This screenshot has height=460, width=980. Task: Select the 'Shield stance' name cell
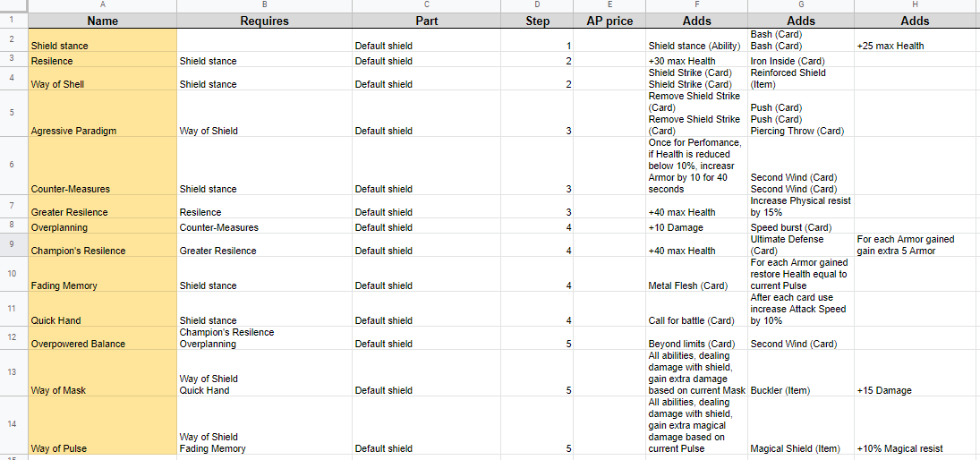point(103,40)
